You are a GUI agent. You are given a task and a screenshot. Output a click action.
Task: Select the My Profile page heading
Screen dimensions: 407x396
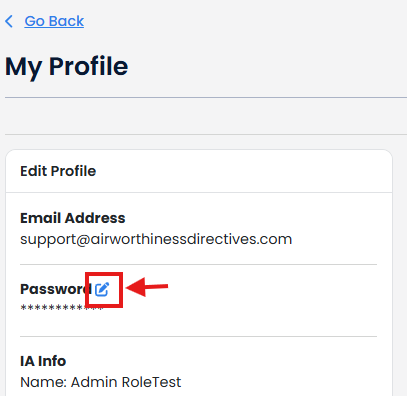click(66, 67)
